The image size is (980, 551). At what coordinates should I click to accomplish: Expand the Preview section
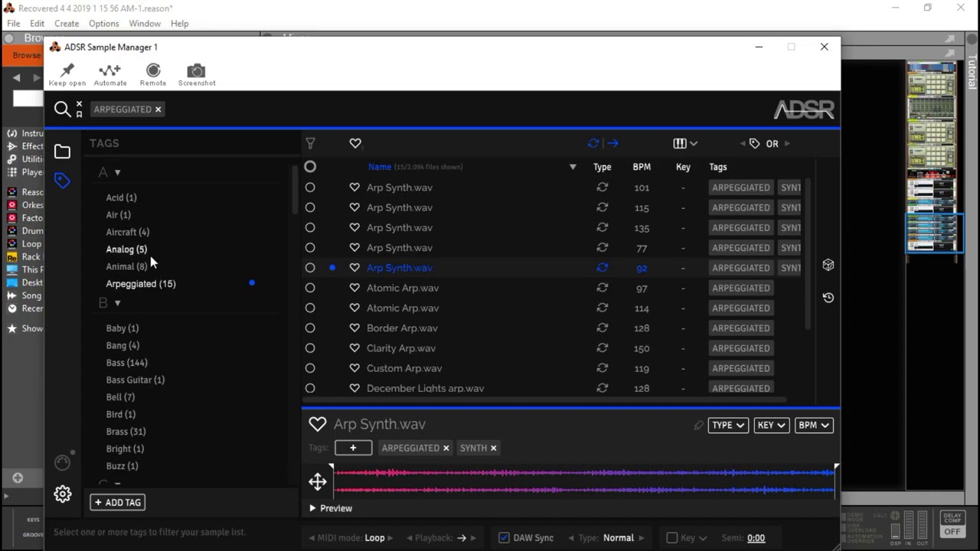(331, 508)
